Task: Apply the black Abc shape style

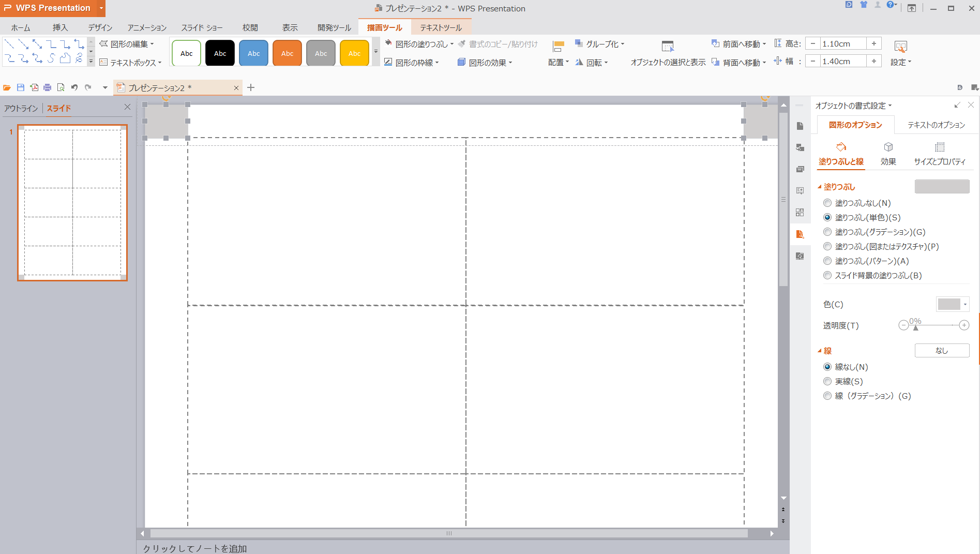Action: tap(220, 53)
